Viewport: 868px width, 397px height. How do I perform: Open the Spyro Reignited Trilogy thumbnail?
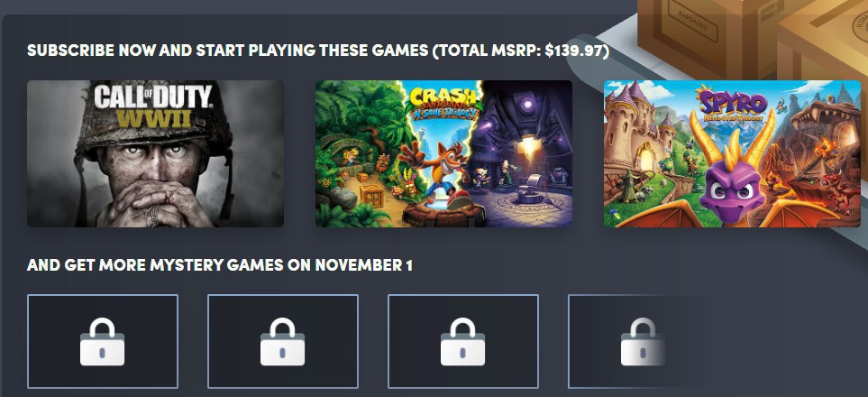[x=733, y=153]
